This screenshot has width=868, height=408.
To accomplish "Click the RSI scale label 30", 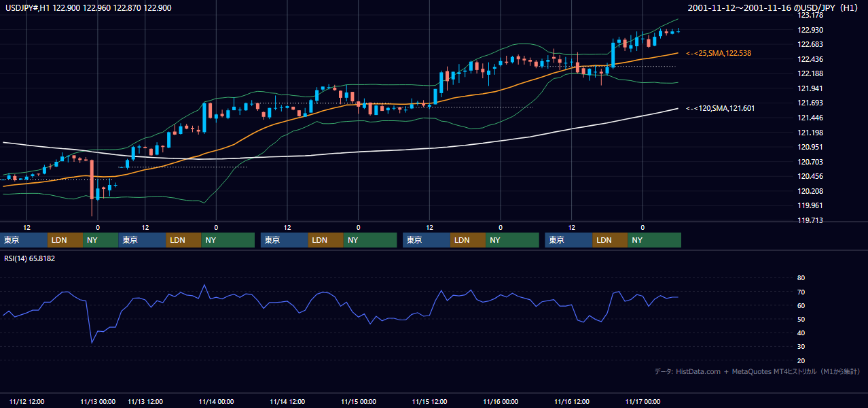I will 801,346.
